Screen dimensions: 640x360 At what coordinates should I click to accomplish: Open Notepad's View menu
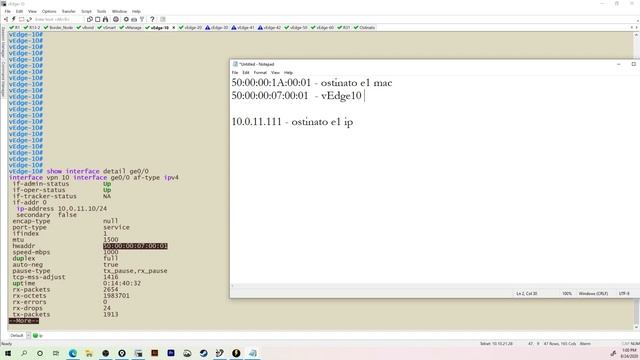276,73
